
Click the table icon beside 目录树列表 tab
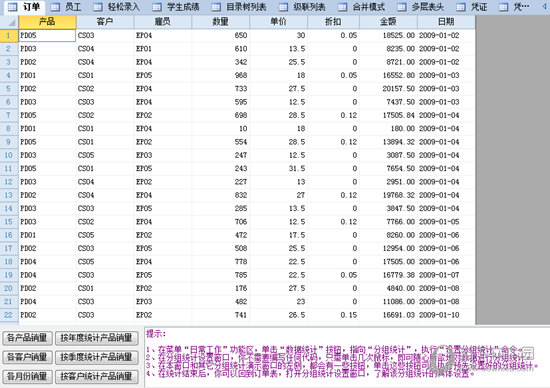click(x=216, y=7)
